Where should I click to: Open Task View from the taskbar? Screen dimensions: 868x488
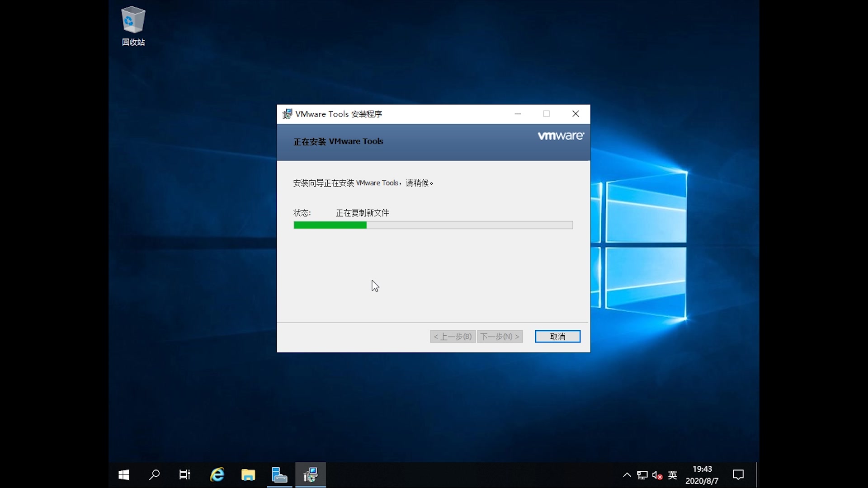pos(184,475)
